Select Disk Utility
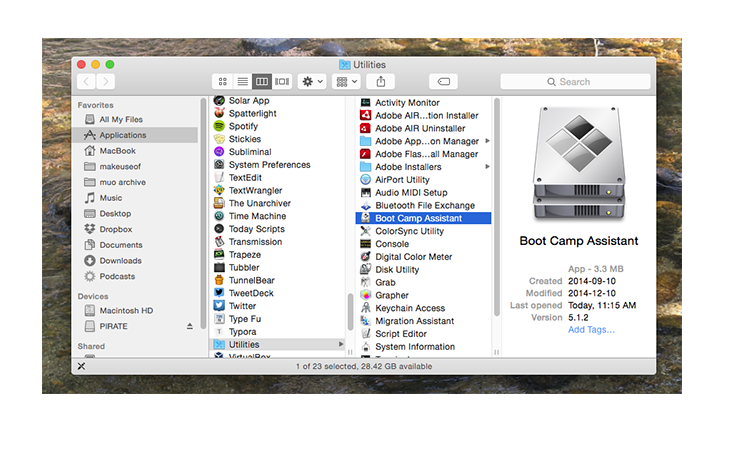This screenshot has width=746, height=451. tap(397, 270)
